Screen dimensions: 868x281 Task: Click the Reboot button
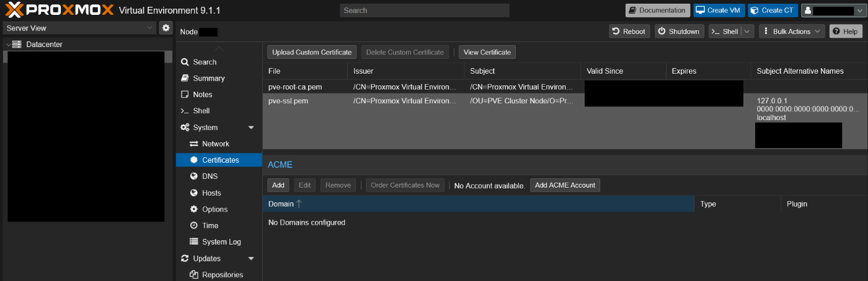point(629,32)
